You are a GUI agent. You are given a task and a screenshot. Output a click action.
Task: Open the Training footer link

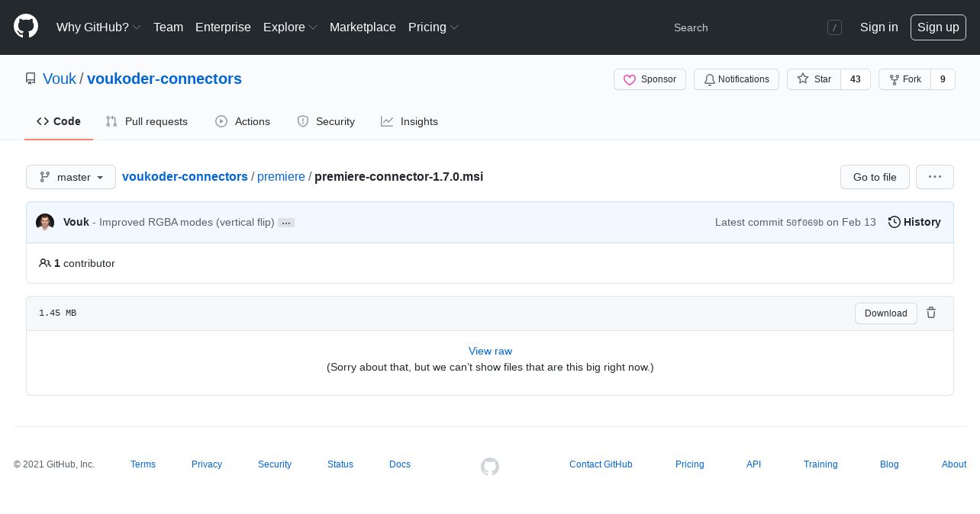point(820,464)
